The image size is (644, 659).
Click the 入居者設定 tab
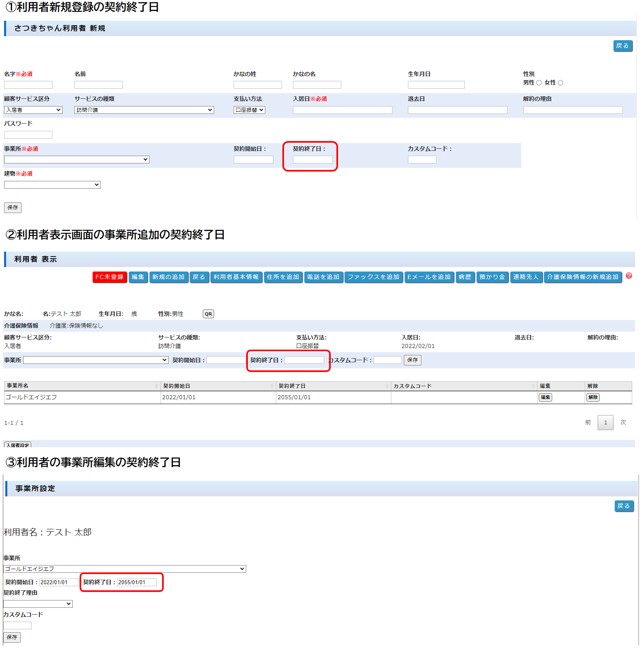(17, 445)
